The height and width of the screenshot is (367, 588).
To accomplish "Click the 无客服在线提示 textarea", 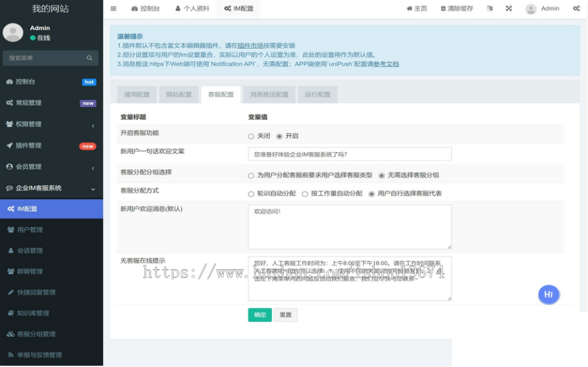I will coord(350,279).
